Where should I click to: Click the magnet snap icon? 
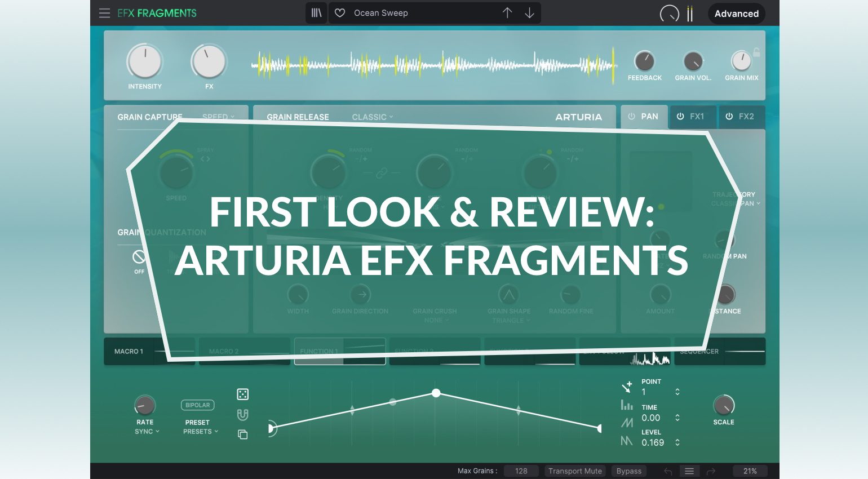(x=242, y=415)
